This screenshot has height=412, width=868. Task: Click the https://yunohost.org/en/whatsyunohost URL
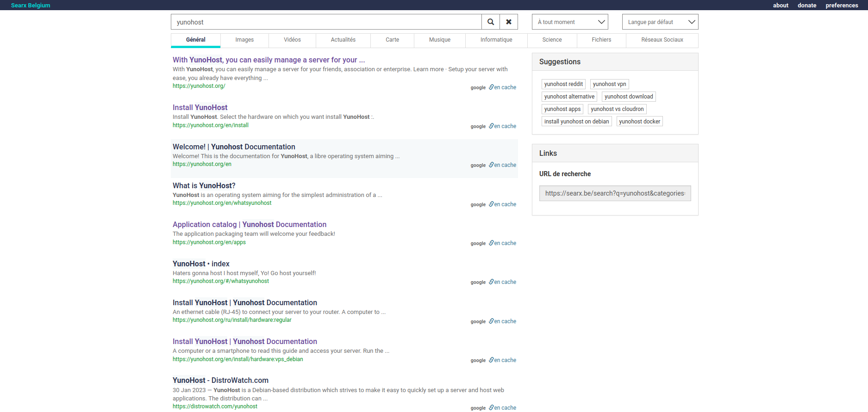click(x=222, y=203)
